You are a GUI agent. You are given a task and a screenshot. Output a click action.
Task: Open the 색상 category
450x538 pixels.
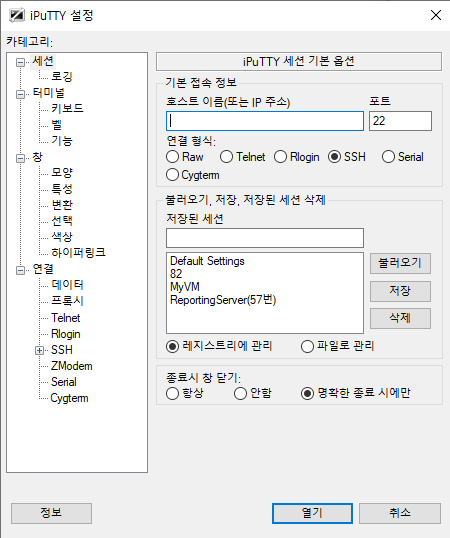[x=62, y=237]
